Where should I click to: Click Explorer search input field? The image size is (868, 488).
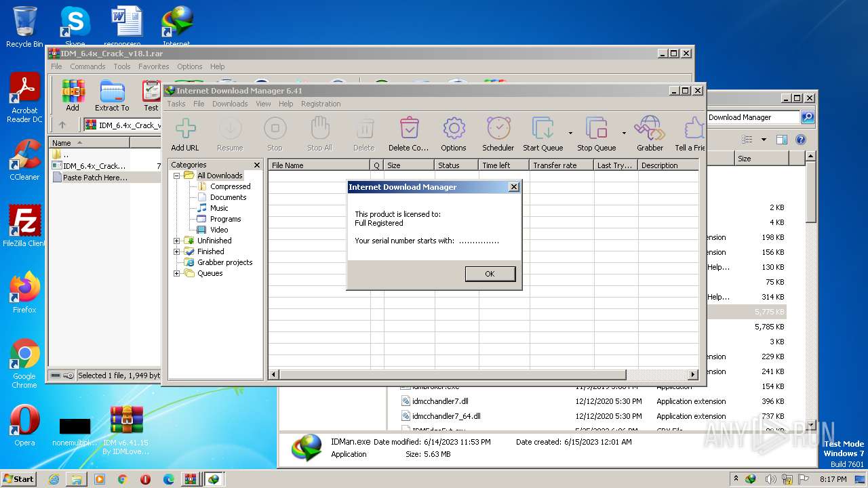753,117
